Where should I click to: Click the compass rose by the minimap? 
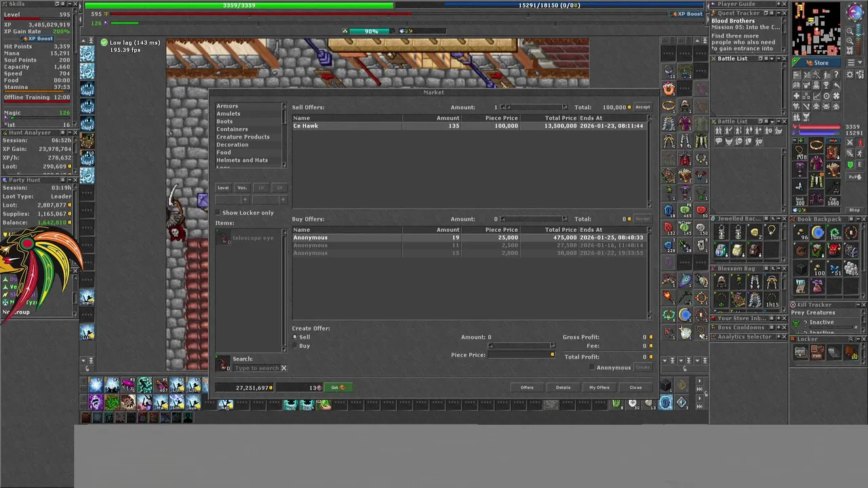click(855, 12)
